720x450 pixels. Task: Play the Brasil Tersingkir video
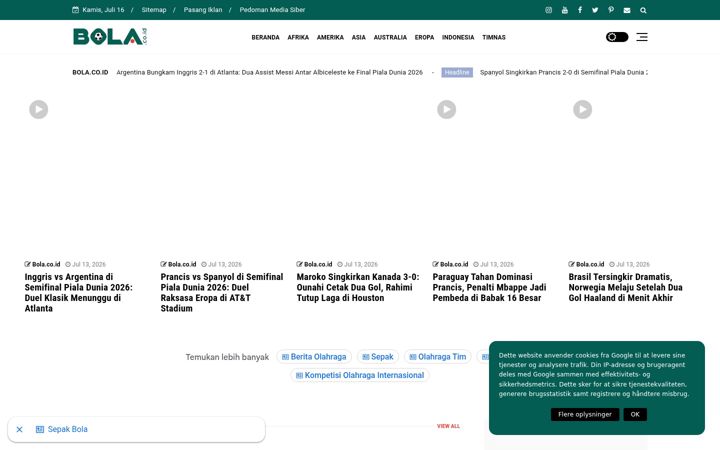[582, 109]
